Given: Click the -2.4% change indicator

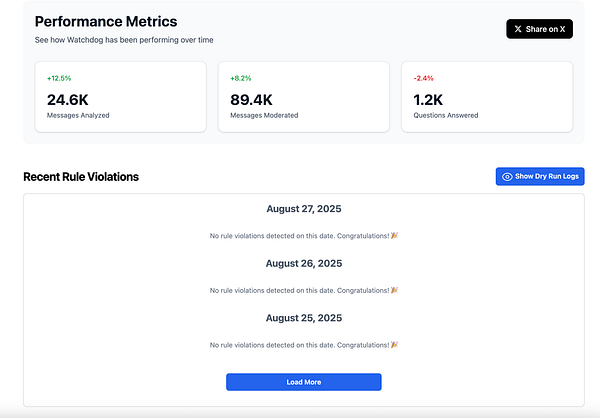Looking at the screenshot, I should pyautogui.click(x=423, y=78).
